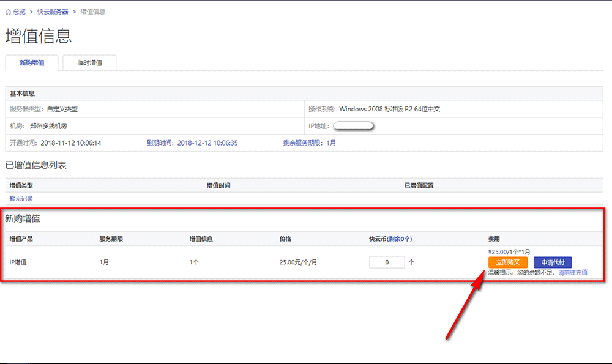Image resolution: width=612 pixels, height=364 pixels.
Task: Click the 剩余服务期限 1月 value
Action: [x=330, y=143]
